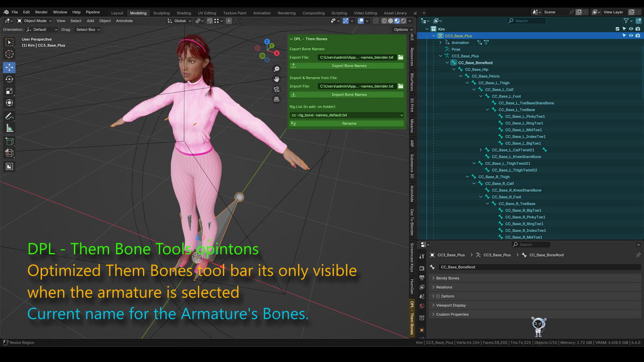
Task: Open the Tool properties tab icon
Action: 422,257
